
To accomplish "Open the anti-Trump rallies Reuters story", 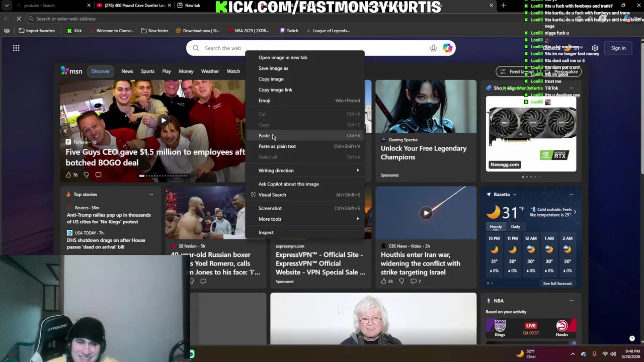I will point(109,218).
